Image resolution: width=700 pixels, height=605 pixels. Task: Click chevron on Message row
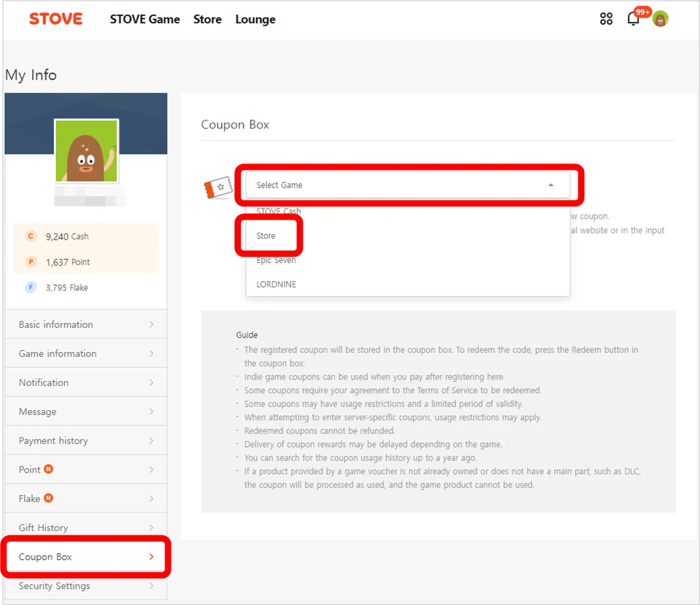tap(151, 412)
